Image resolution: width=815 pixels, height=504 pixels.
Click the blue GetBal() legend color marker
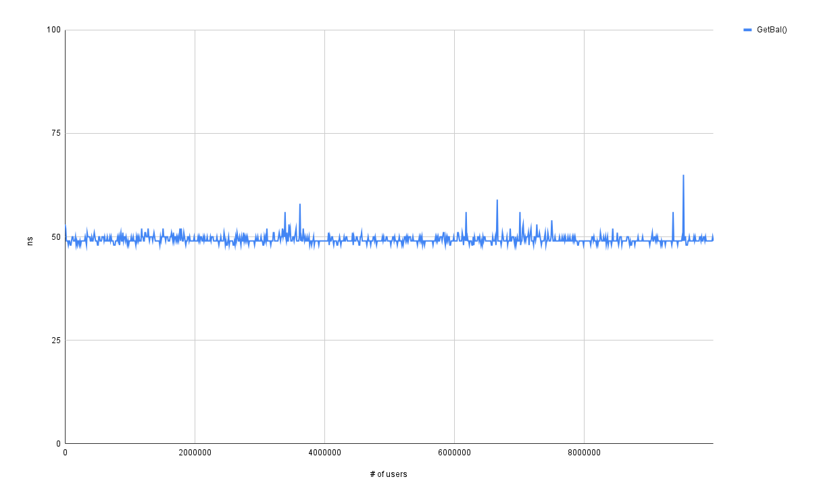[747, 30]
